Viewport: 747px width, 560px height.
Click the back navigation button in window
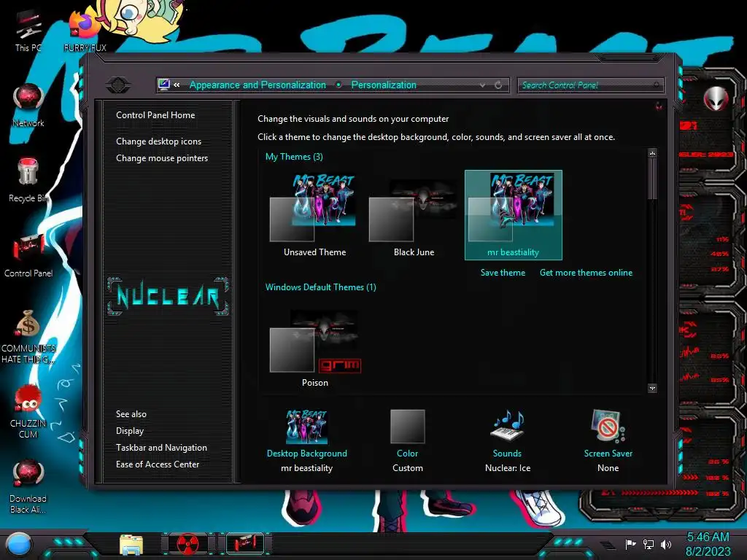pyautogui.click(x=117, y=85)
